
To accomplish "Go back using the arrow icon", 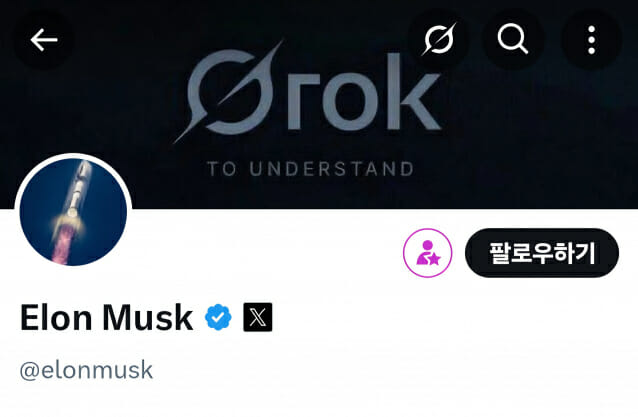I will tap(43, 40).
